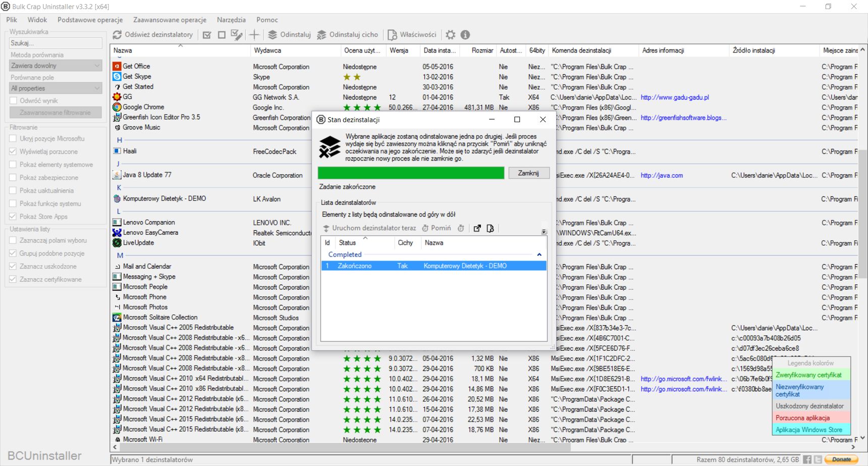Screen dimensions: 868x466
Task: Click the Zamknij button in dialog
Action: click(528, 173)
